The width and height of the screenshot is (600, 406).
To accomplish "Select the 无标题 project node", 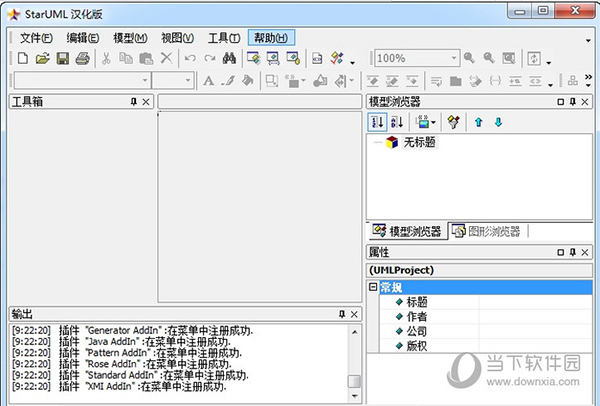I will 419,142.
